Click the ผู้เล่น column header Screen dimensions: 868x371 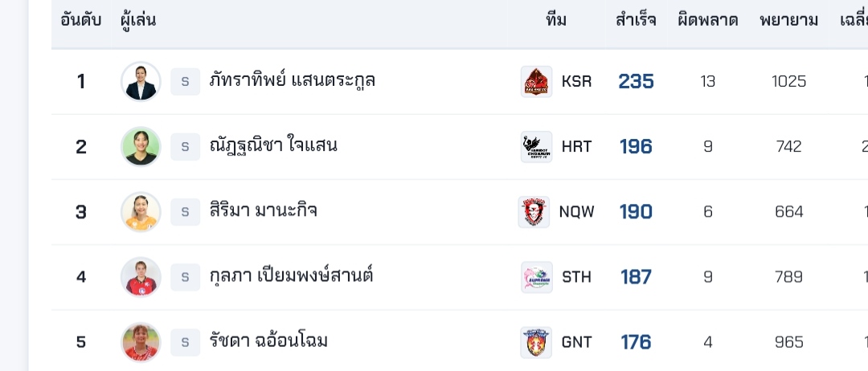(138, 20)
